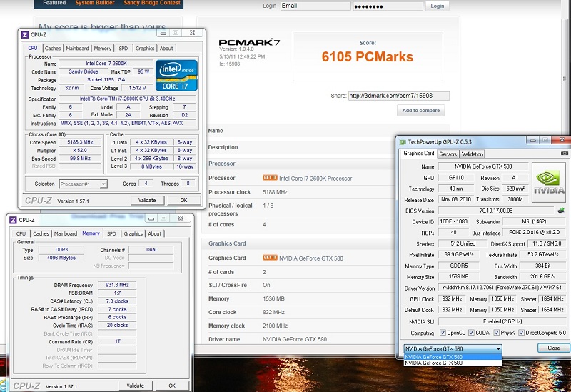Click the GET IT badge next to NVIDIA GeForce GTX 580
Image resolution: width=571 pixels, height=392 pixels.
pos(270,258)
